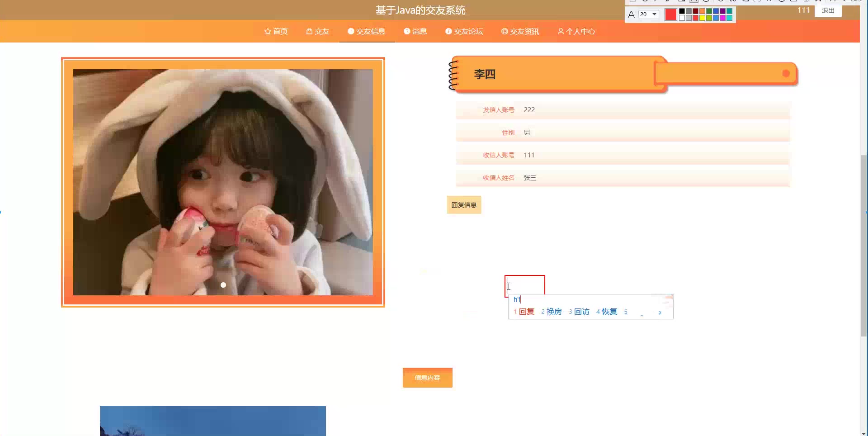Pick the dark red color swatch

point(695,11)
